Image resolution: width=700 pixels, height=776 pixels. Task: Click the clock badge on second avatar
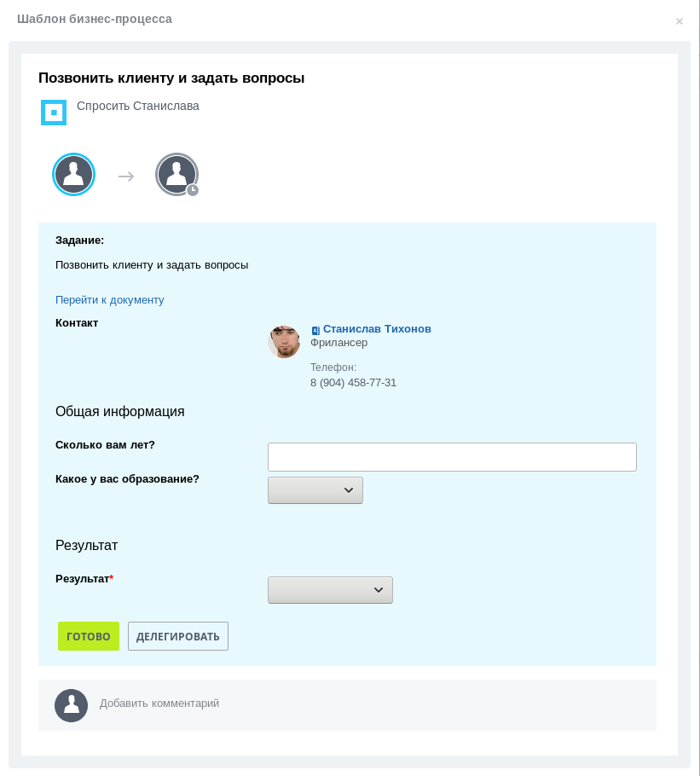pyautogui.click(x=193, y=190)
